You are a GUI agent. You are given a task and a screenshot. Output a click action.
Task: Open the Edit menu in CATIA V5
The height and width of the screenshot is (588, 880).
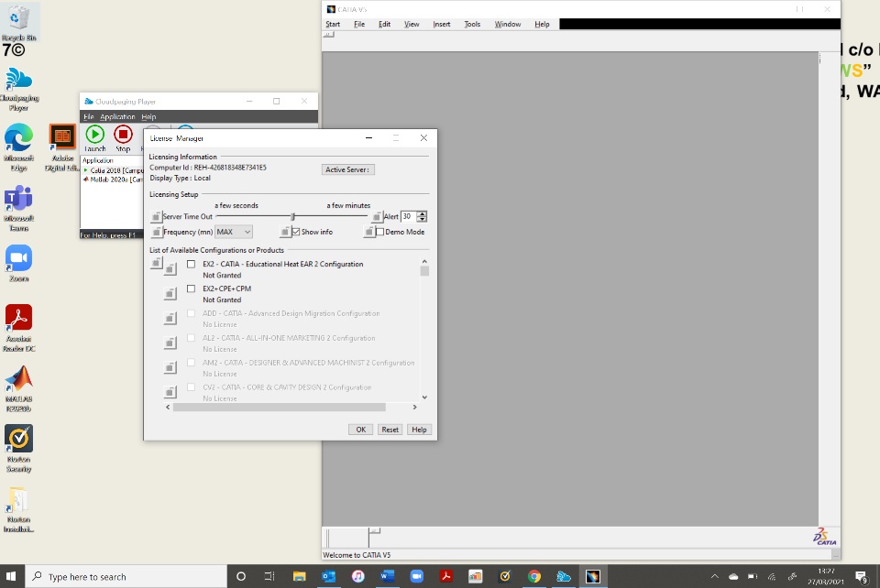tap(384, 24)
